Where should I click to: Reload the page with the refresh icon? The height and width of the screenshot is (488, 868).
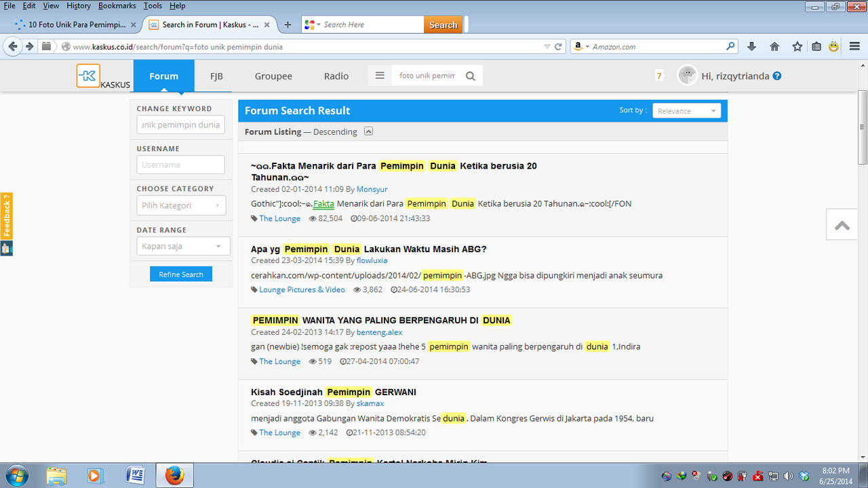point(559,47)
